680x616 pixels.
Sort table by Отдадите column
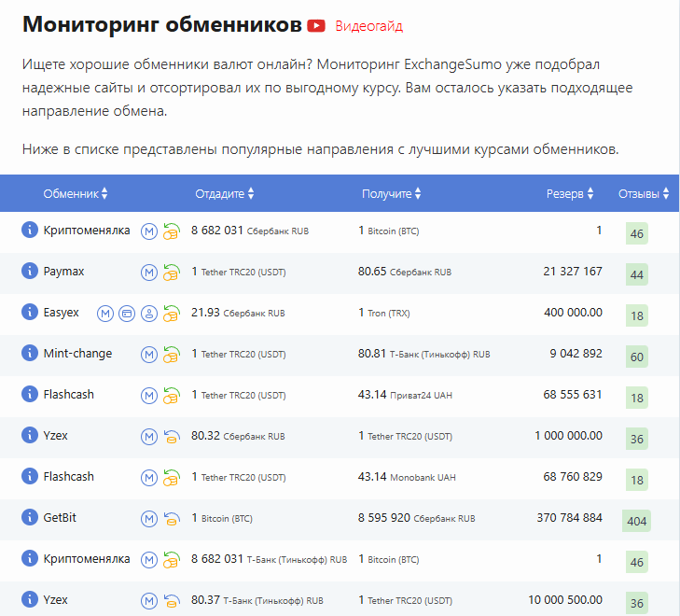pyautogui.click(x=224, y=193)
